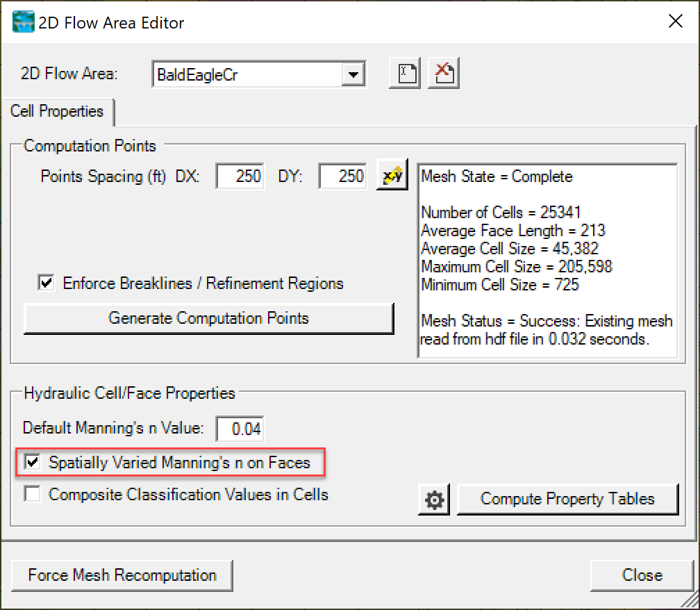Image resolution: width=700 pixels, height=610 pixels.
Task: Open Manning's n options via gear icon
Action: click(433, 499)
